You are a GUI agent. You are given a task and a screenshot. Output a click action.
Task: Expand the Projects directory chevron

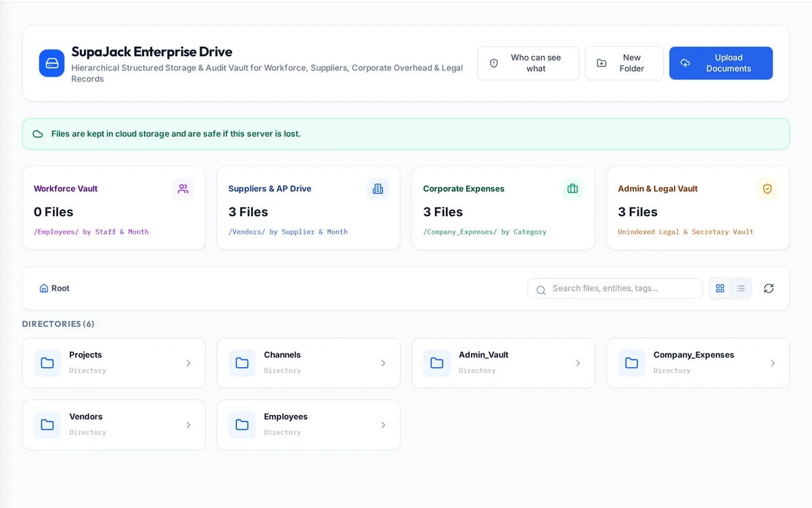point(189,363)
